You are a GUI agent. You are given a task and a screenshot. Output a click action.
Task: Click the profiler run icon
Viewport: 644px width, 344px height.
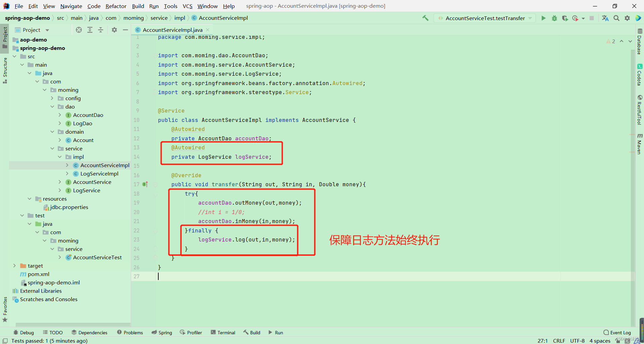click(575, 18)
